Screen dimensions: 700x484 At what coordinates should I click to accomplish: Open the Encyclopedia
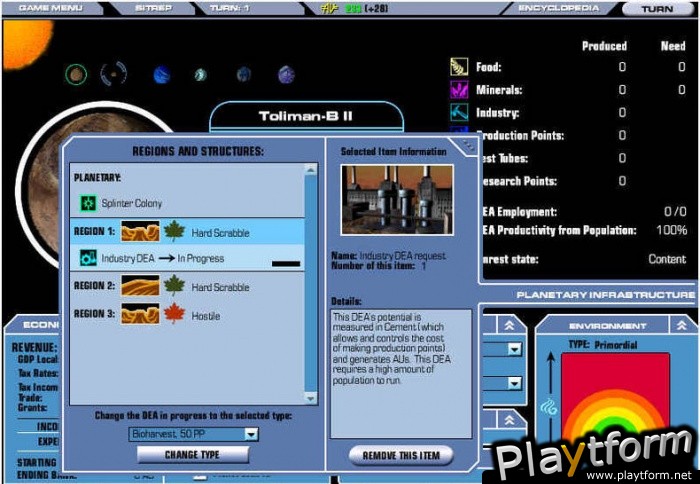click(558, 8)
